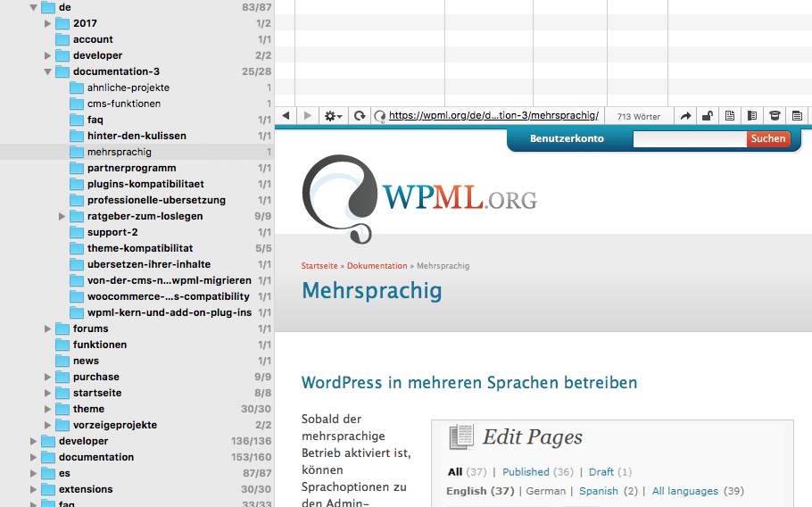Click the text lines view icon
This screenshot has height=507, width=812.
tap(797, 116)
